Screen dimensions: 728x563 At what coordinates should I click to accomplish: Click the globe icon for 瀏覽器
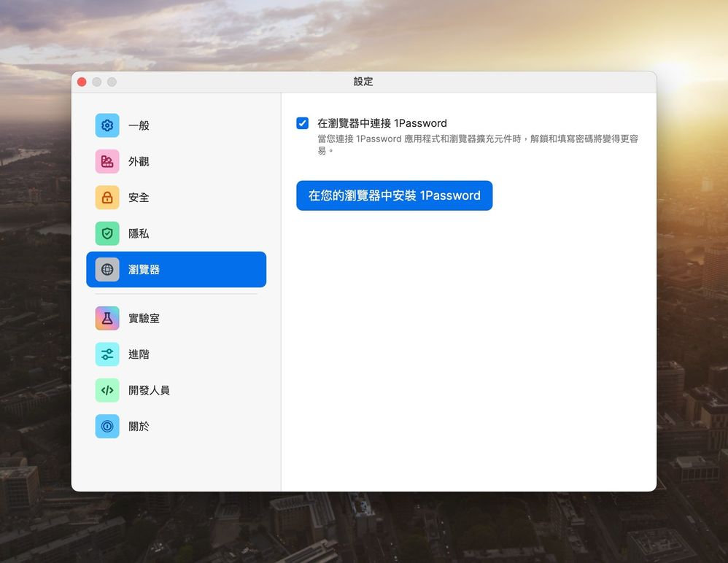(x=107, y=270)
